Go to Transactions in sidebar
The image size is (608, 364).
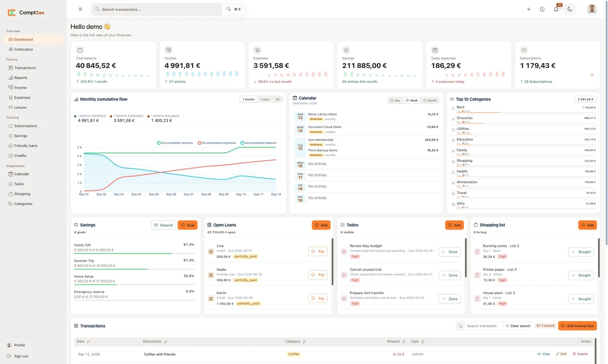click(33, 68)
